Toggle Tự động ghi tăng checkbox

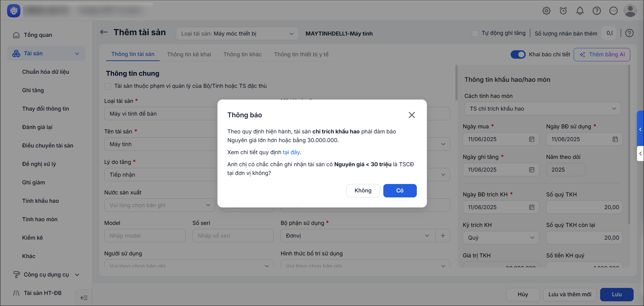tap(475, 34)
